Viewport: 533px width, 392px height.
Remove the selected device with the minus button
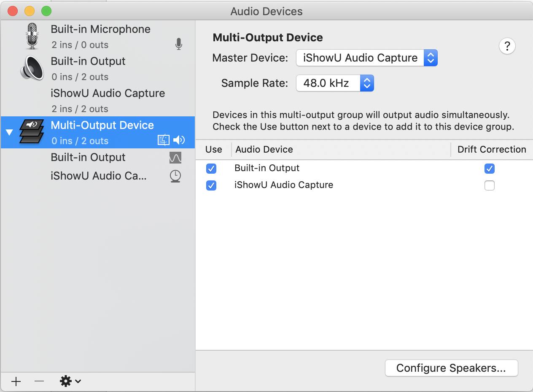39,381
